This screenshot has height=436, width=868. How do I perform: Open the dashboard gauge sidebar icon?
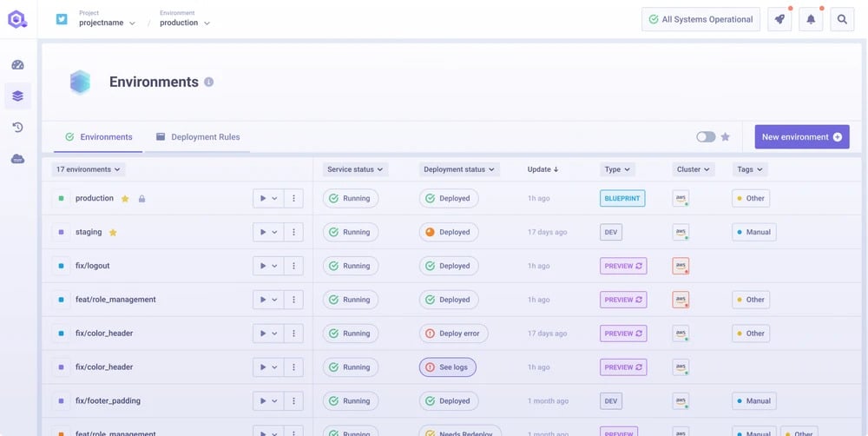(17, 65)
